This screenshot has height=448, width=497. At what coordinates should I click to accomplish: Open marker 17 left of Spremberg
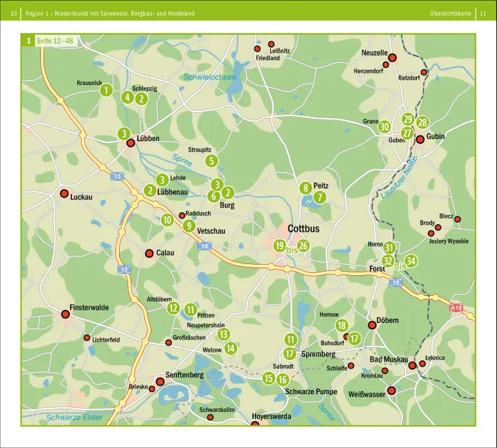tap(290, 353)
